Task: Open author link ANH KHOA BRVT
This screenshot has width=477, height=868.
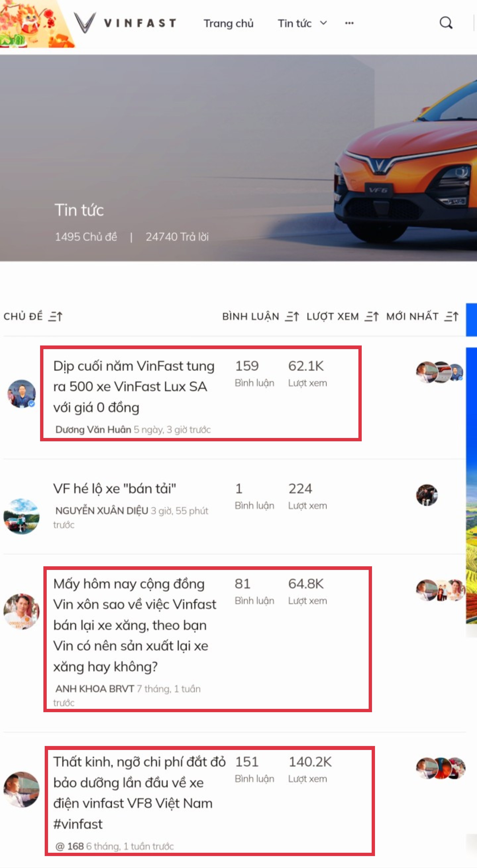Action: pyautogui.click(x=95, y=689)
